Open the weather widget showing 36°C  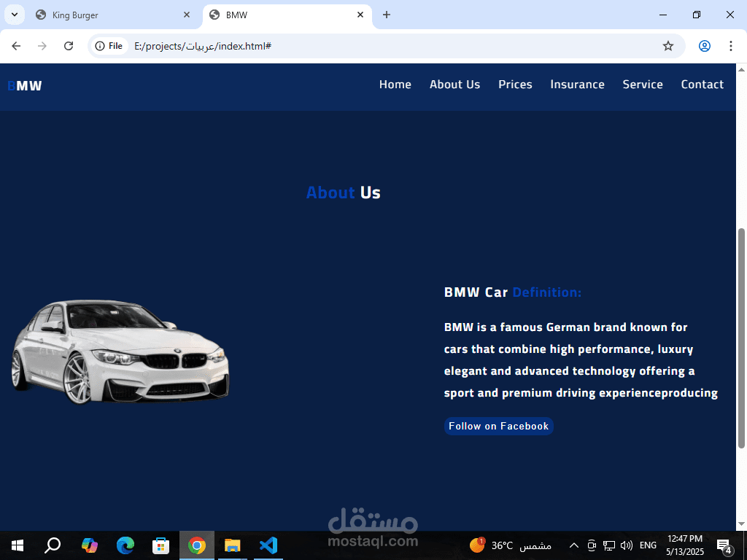point(510,545)
